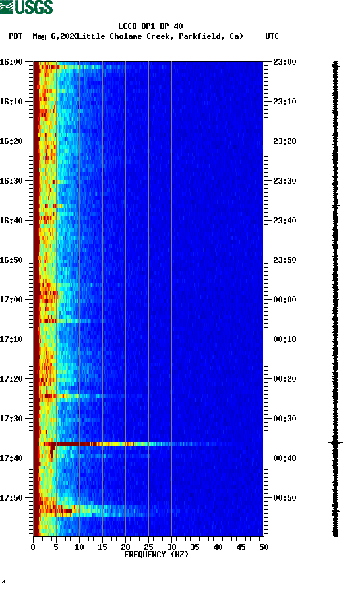Click the 16:40 PDT time label

coord(11,221)
